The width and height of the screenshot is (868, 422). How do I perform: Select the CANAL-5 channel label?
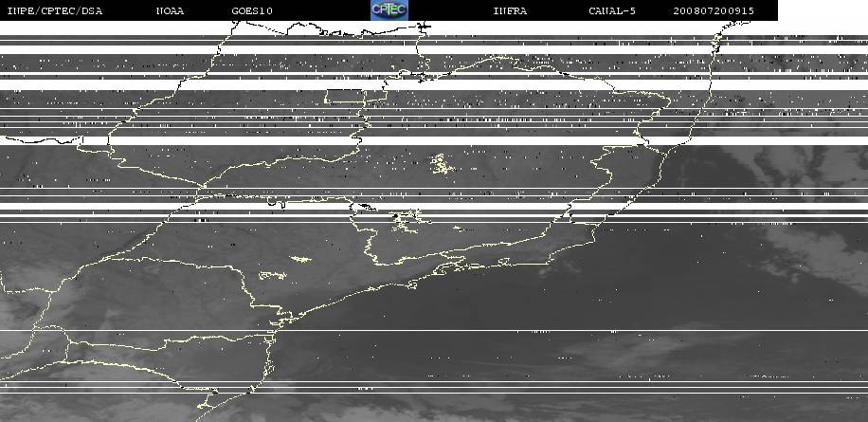coord(612,10)
